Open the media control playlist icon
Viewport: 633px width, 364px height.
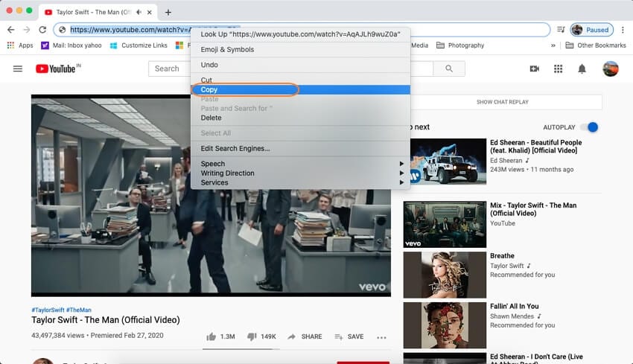(x=561, y=30)
